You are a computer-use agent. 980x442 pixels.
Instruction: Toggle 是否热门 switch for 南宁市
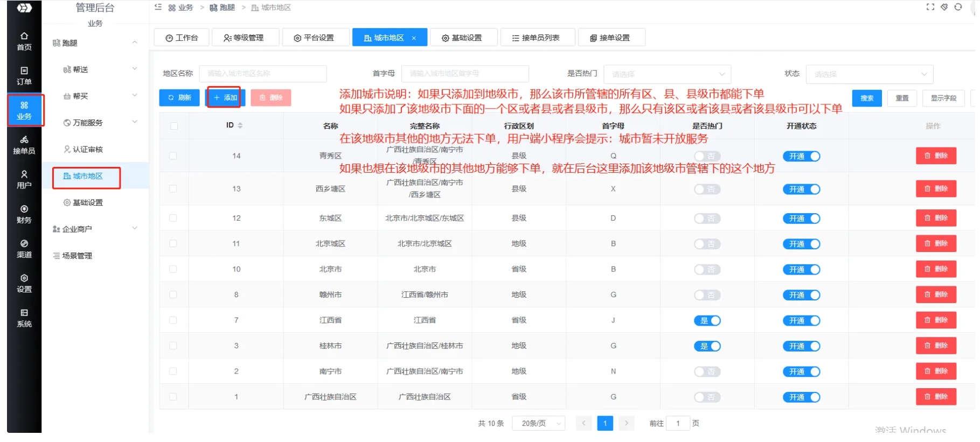coord(707,371)
